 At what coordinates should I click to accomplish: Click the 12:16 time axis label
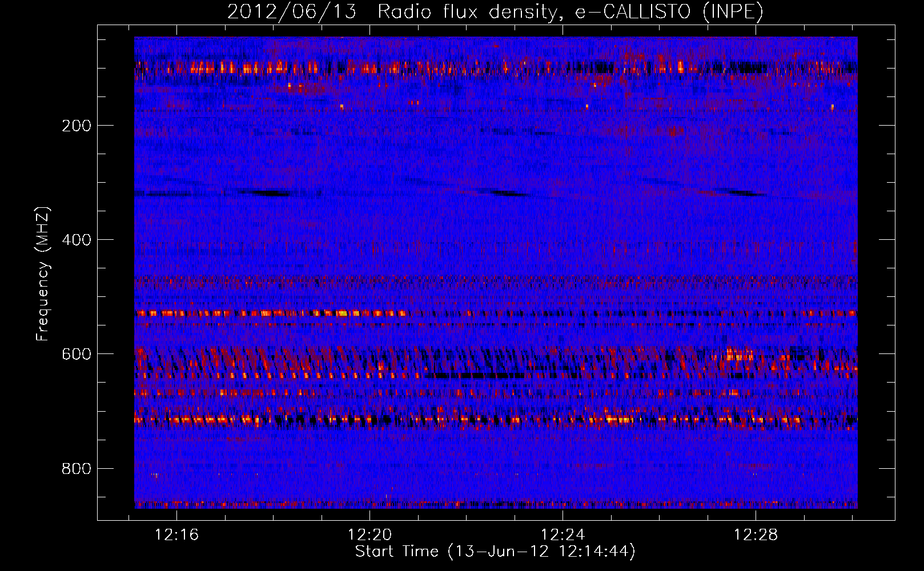pos(176,534)
